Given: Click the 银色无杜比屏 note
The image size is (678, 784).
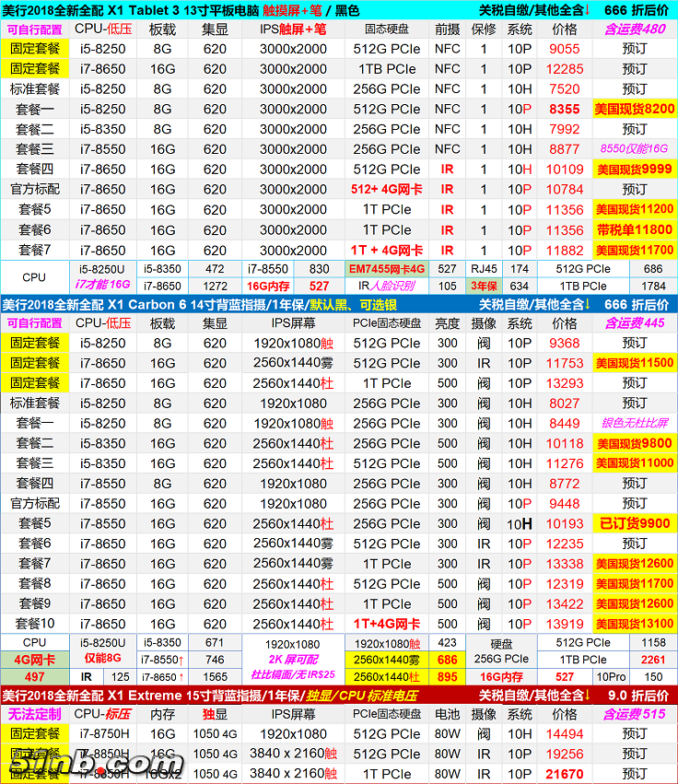Looking at the screenshot, I should tap(634, 424).
